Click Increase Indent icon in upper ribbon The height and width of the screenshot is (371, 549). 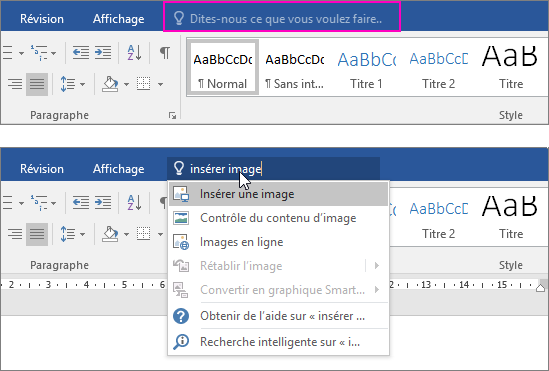coord(103,53)
